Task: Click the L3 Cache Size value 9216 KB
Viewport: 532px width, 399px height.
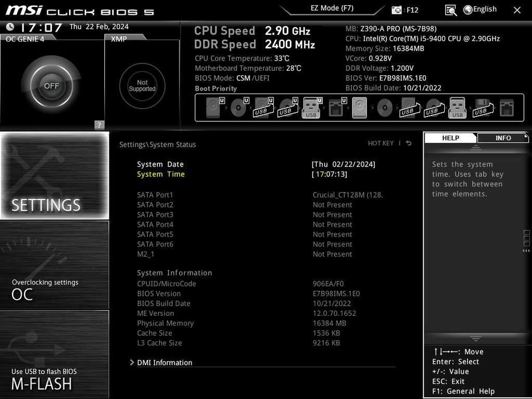Action: [x=326, y=343]
